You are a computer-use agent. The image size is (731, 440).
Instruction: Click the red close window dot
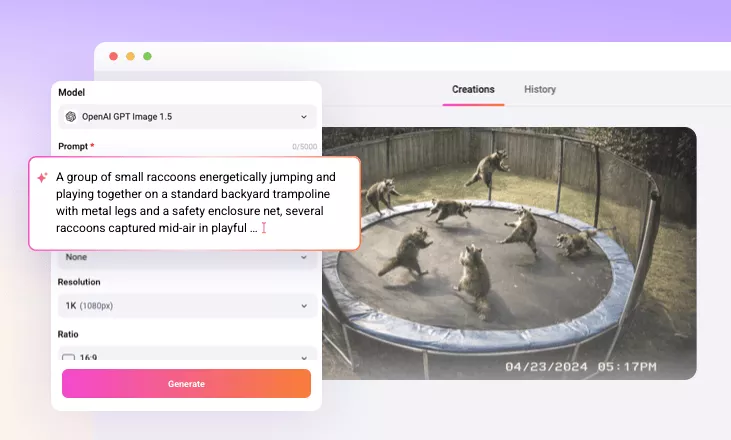[x=113, y=56]
